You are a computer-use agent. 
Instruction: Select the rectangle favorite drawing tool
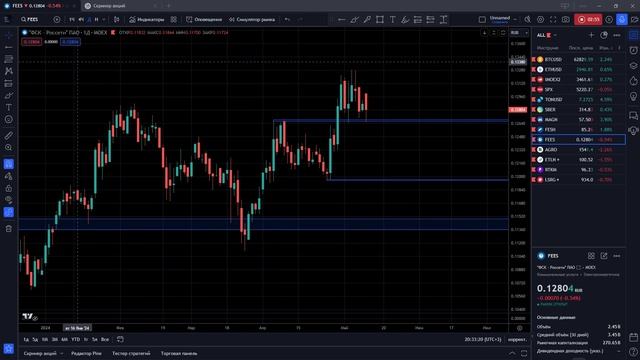[x=380, y=19]
